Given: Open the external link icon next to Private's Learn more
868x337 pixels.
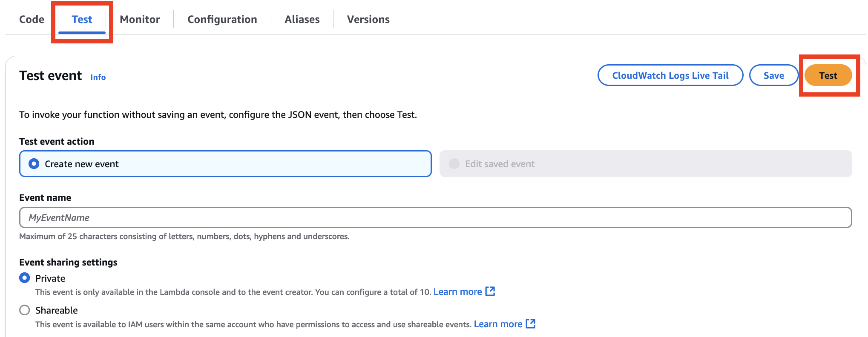Looking at the screenshot, I should point(491,291).
